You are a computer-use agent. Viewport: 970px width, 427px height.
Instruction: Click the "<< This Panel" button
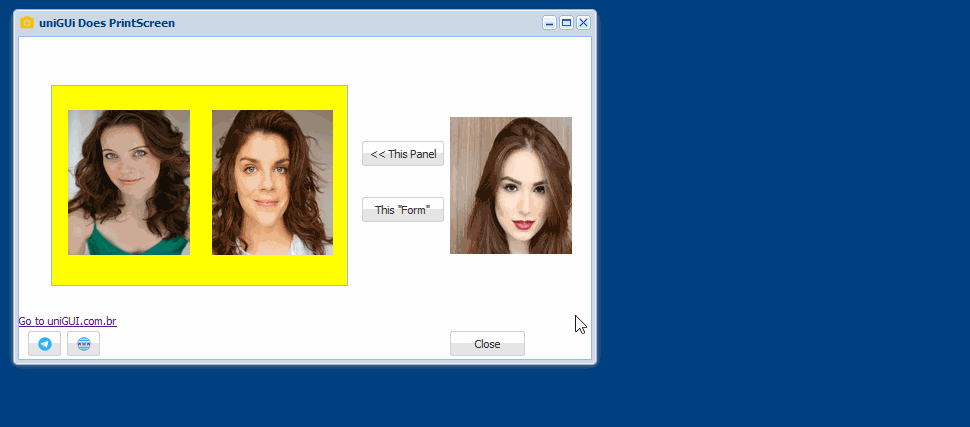click(403, 153)
